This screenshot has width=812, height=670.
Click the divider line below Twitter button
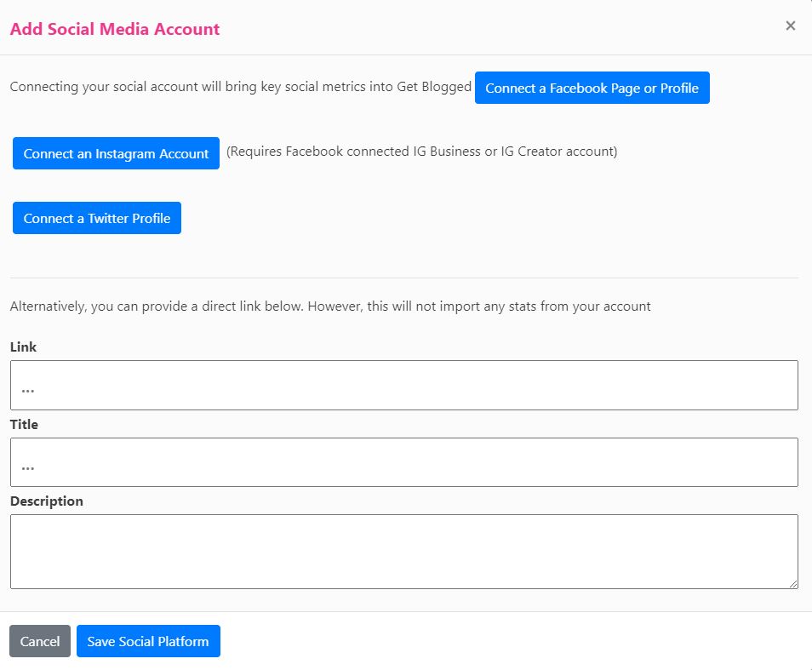pyautogui.click(x=403, y=278)
